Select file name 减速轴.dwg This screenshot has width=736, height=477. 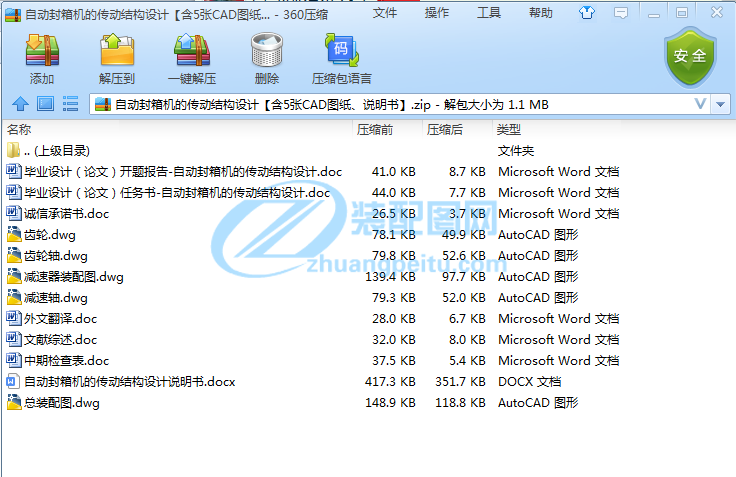click(56, 298)
